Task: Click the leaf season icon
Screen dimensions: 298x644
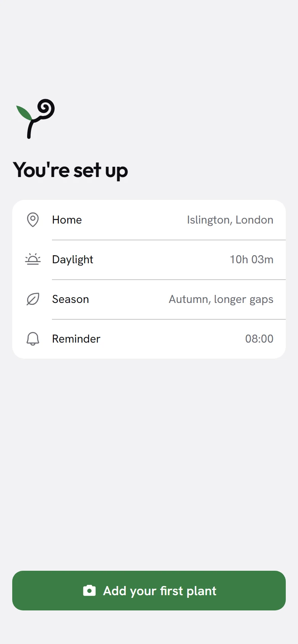Action: pyautogui.click(x=33, y=299)
